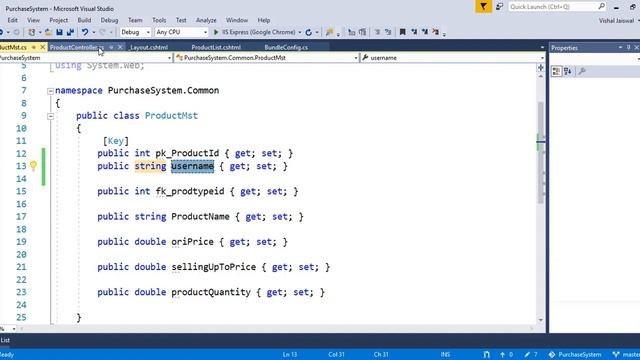Screen dimensions: 640x360
Task: Click the Save All toolbar icon
Action: 70,32
